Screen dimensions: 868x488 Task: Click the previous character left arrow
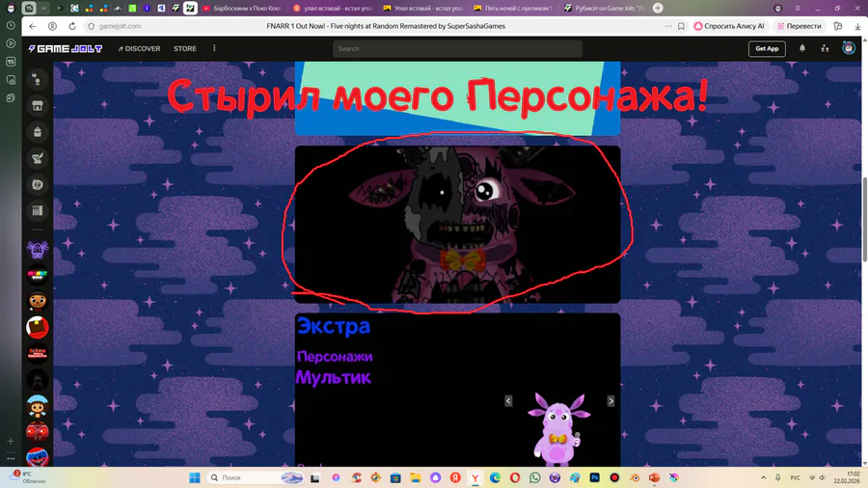[x=508, y=401]
